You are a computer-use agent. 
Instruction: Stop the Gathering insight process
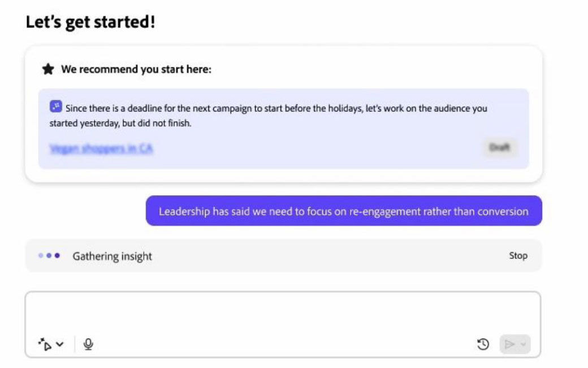[x=518, y=255]
